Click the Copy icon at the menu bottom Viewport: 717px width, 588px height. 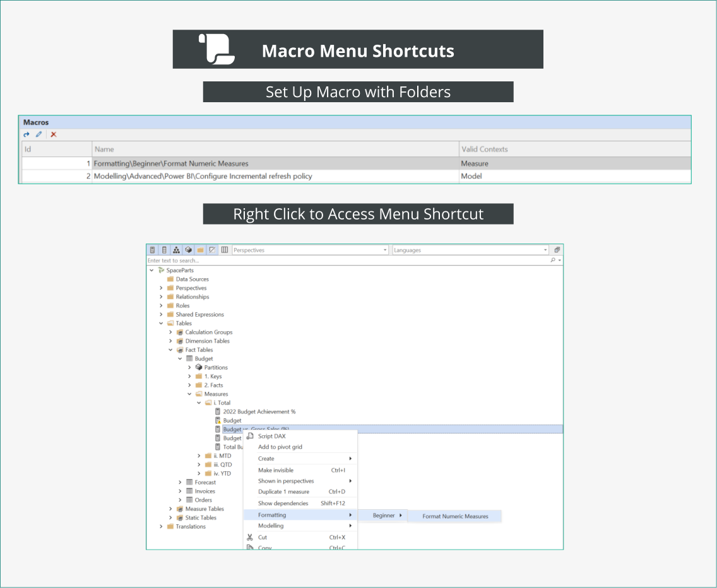[249, 548]
